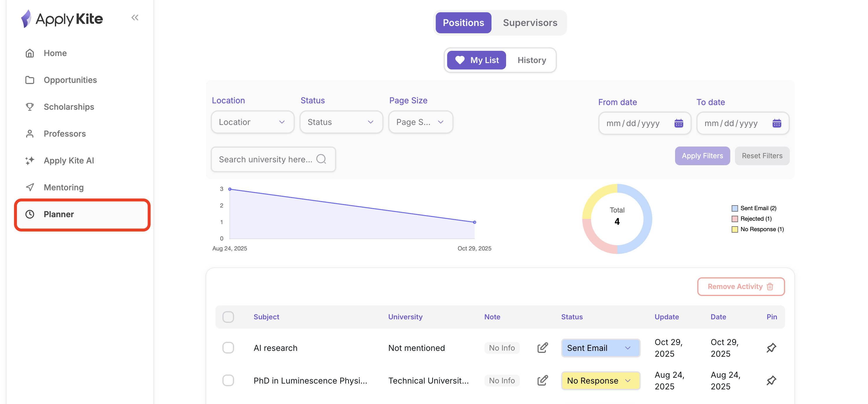The width and height of the screenshot is (868, 404).
Task: Open the Professors section
Action: tap(65, 133)
